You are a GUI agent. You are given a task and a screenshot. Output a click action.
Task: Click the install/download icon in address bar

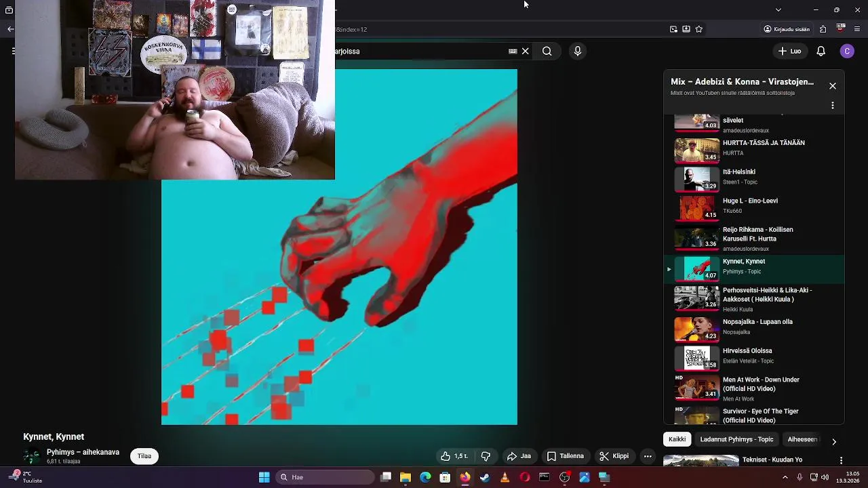[686, 29]
